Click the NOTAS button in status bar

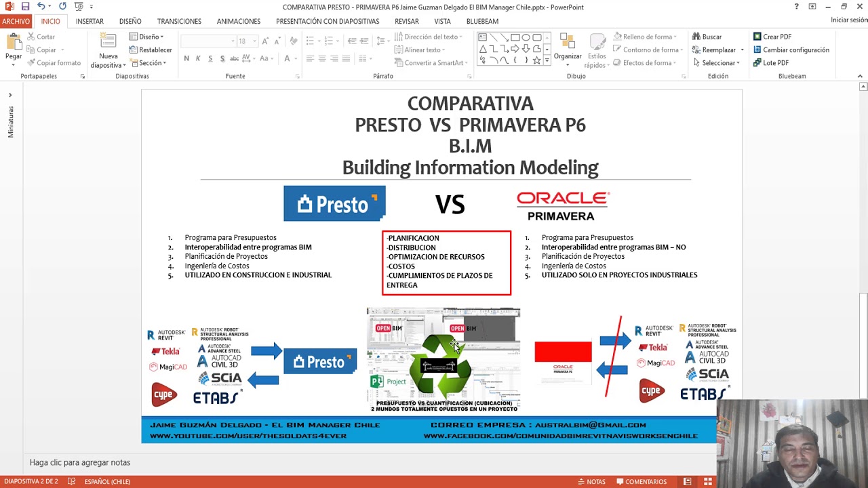[x=591, y=481]
